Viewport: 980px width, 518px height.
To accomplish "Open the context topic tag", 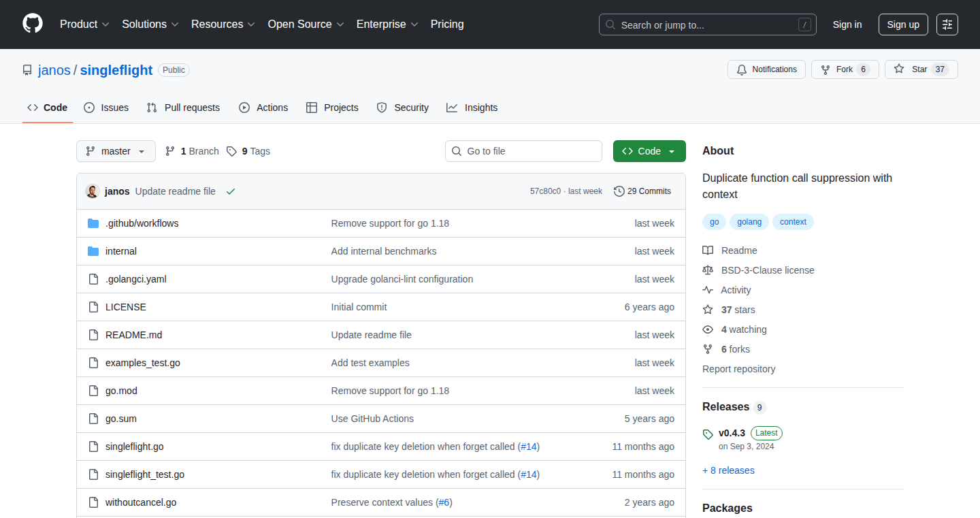I will coord(793,222).
